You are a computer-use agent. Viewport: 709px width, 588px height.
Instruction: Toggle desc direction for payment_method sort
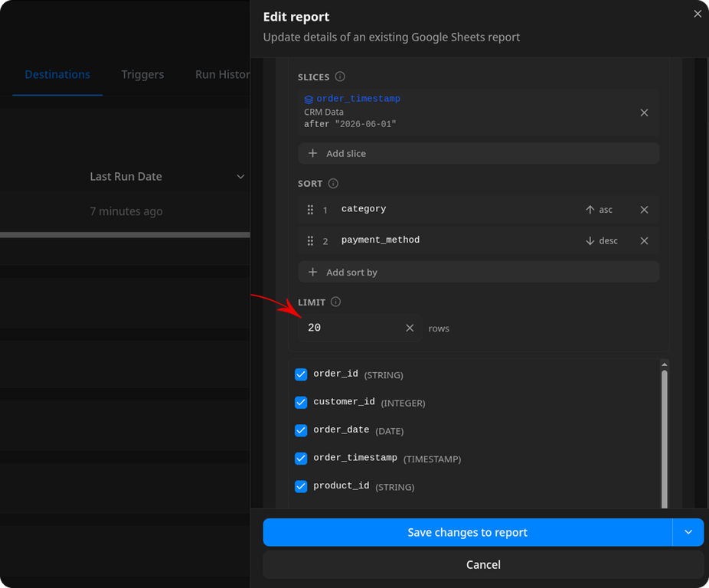[601, 240]
